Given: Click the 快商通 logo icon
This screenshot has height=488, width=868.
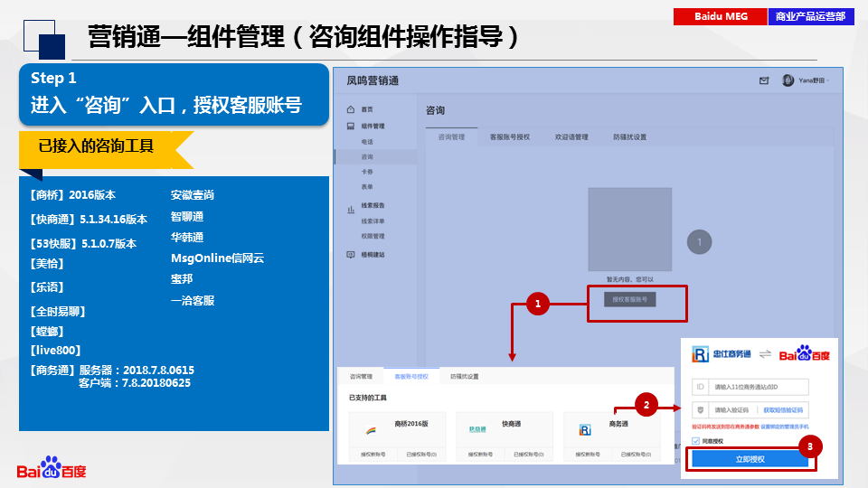Looking at the screenshot, I should (x=477, y=429).
